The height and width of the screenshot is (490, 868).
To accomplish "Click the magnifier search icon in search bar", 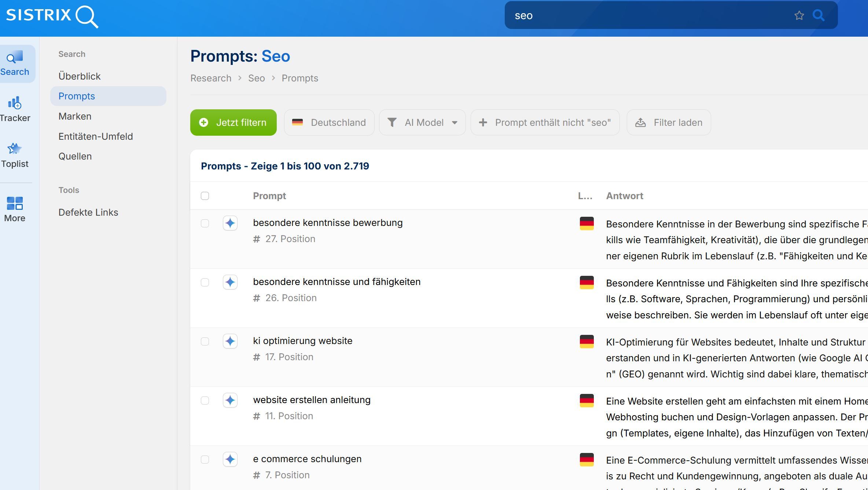I will [819, 15].
